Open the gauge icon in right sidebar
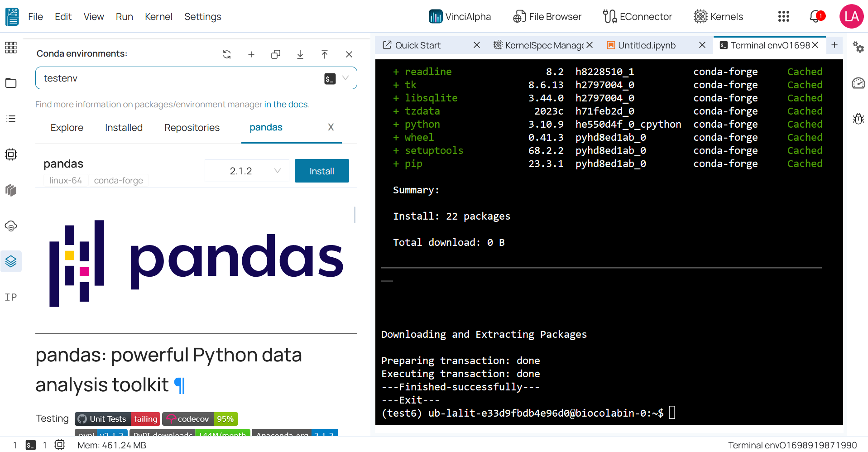The width and height of the screenshot is (868, 452). point(858,83)
